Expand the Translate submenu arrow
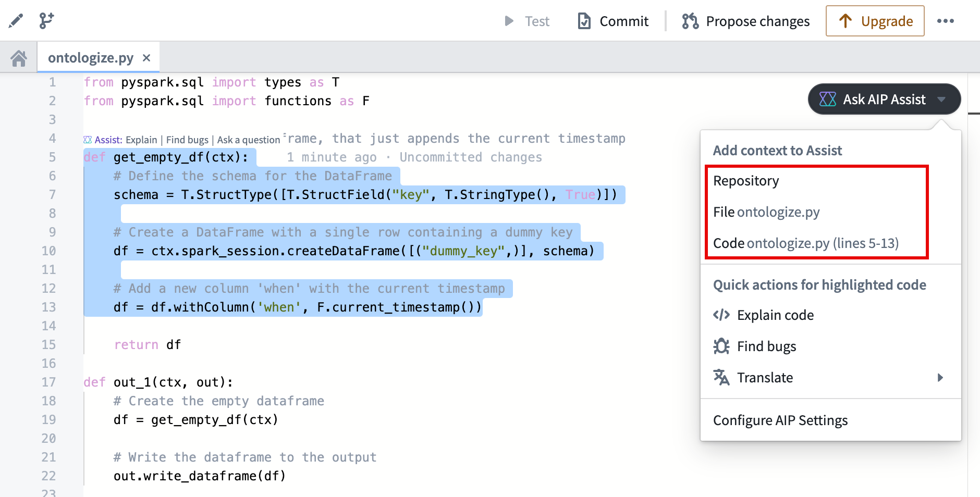The height and width of the screenshot is (497, 980). click(940, 378)
